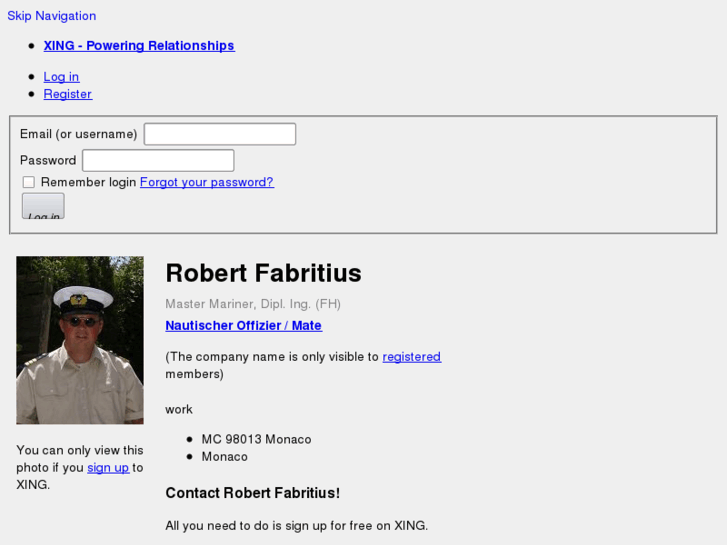
Task: Click the sign up link below photo
Action: pos(108,468)
